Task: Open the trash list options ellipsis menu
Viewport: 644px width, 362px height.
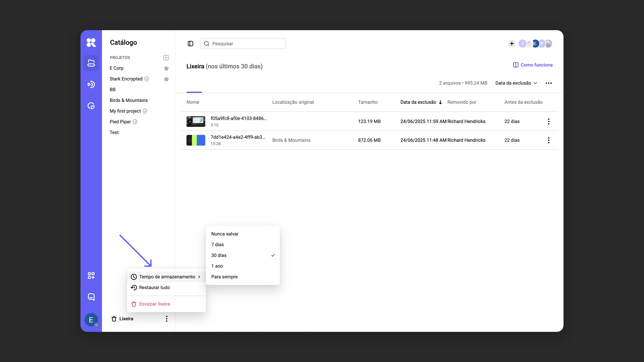Action: click(549, 83)
